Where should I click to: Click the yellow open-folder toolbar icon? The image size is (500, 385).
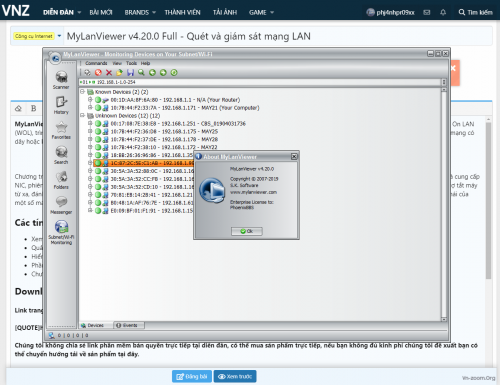pyautogui.click(x=119, y=73)
